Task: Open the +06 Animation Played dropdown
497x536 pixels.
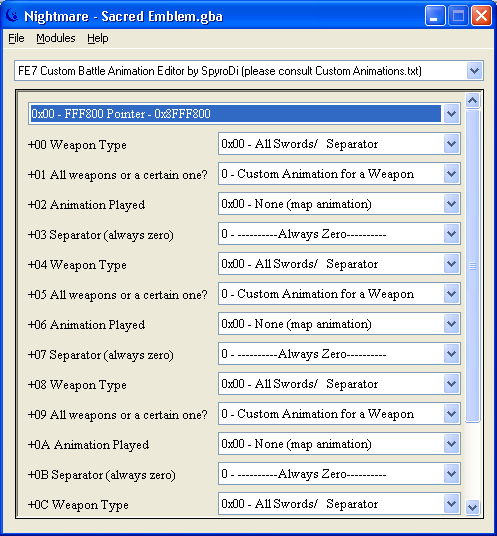Action: [451, 324]
